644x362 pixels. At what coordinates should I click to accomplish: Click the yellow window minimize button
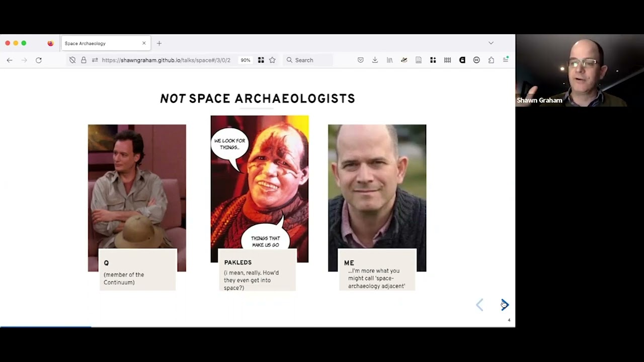(x=16, y=43)
